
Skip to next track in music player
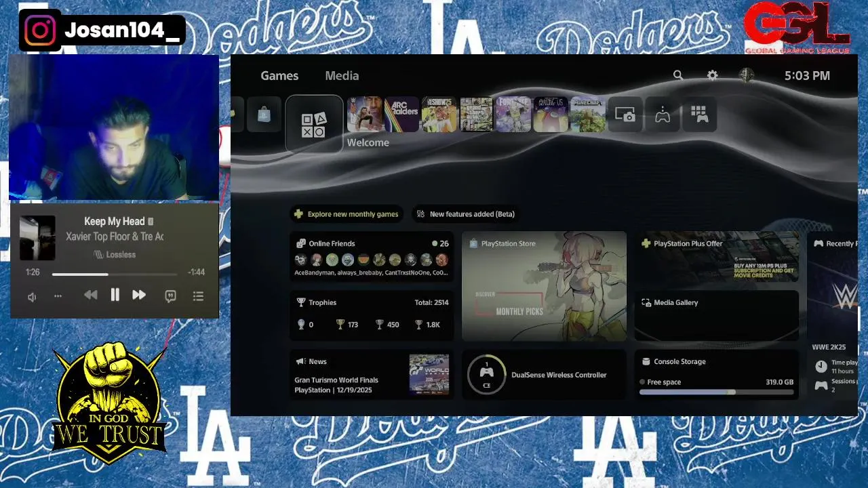coord(139,295)
